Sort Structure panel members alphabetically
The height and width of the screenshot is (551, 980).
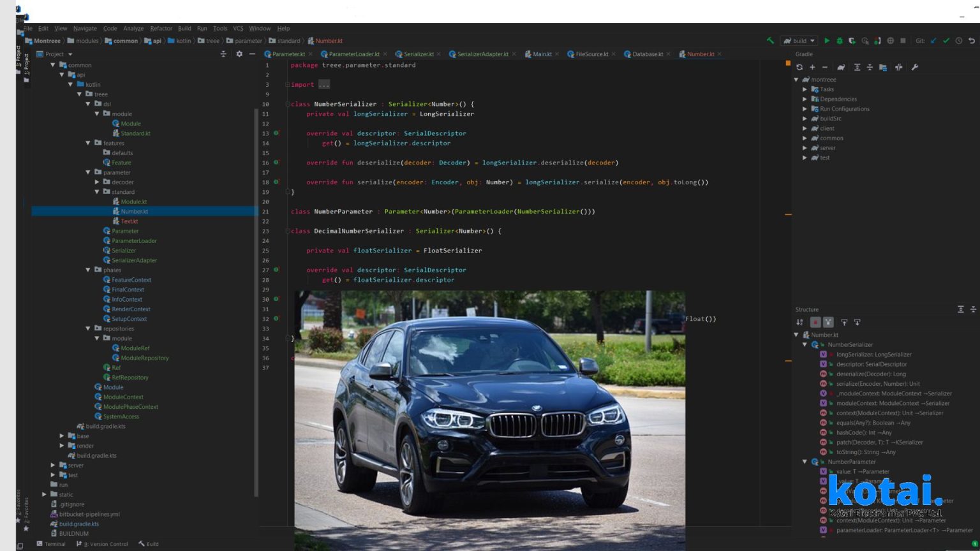point(799,322)
